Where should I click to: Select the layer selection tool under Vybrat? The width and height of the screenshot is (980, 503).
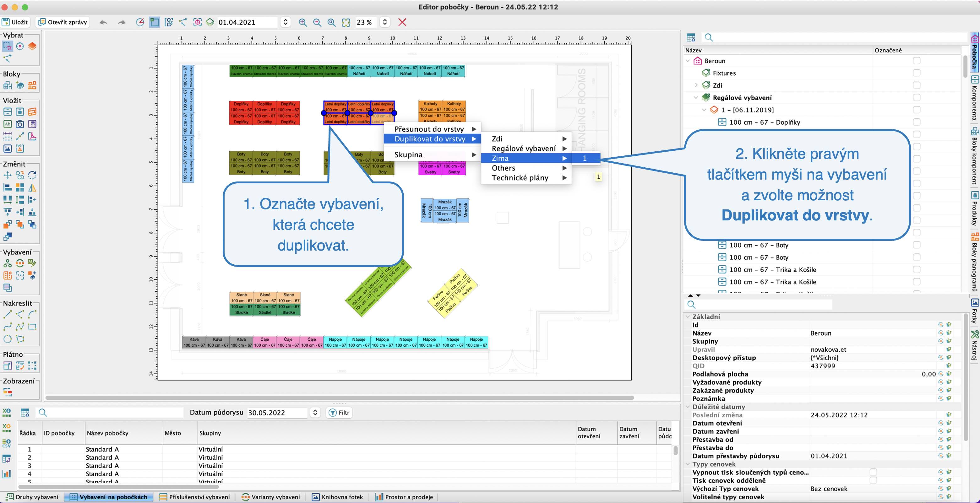(32, 46)
